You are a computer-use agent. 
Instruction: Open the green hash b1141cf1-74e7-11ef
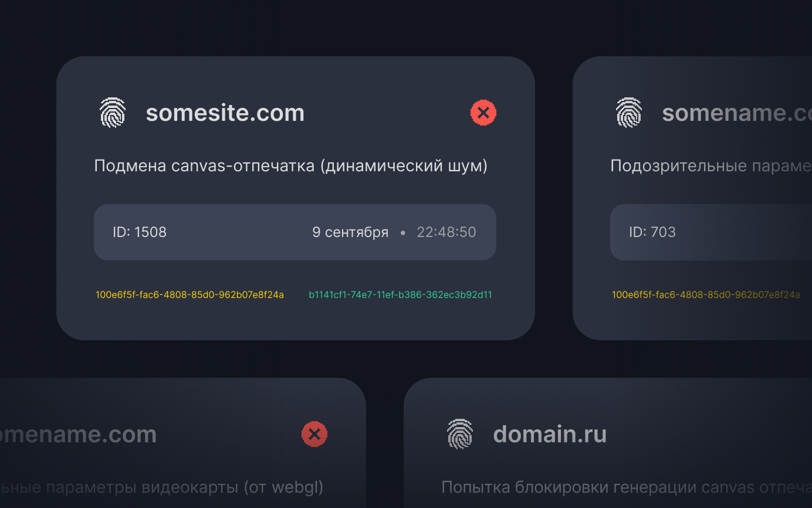(400, 295)
